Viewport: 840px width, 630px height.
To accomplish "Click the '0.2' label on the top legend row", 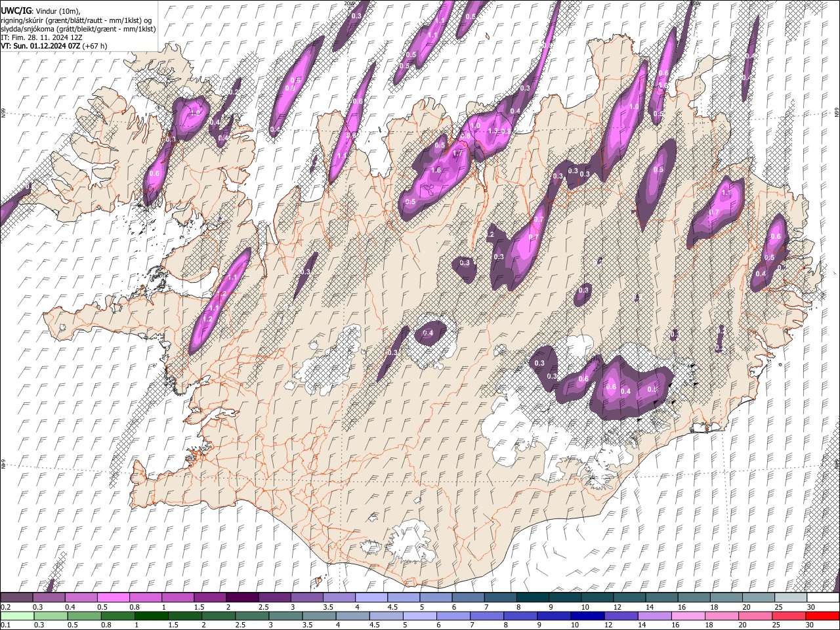I will 5,607.
